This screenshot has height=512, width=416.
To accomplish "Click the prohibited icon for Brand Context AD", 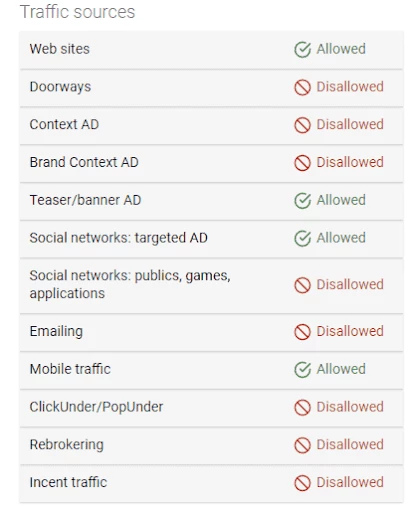I will tap(302, 163).
